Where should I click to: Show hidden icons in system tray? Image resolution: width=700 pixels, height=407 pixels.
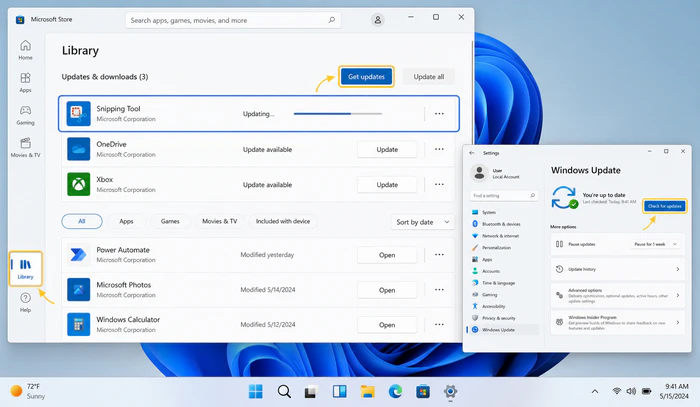point(595,391)
